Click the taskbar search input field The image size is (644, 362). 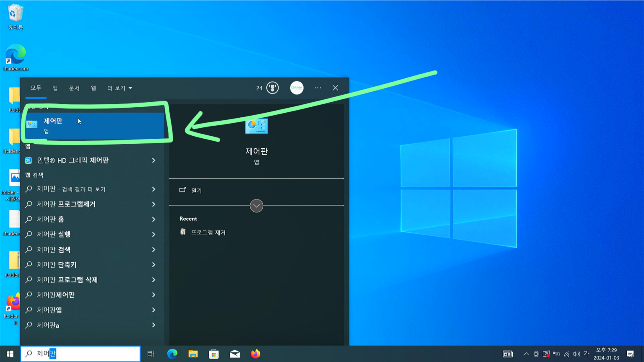pyautogui.click(x=84, y=354)
